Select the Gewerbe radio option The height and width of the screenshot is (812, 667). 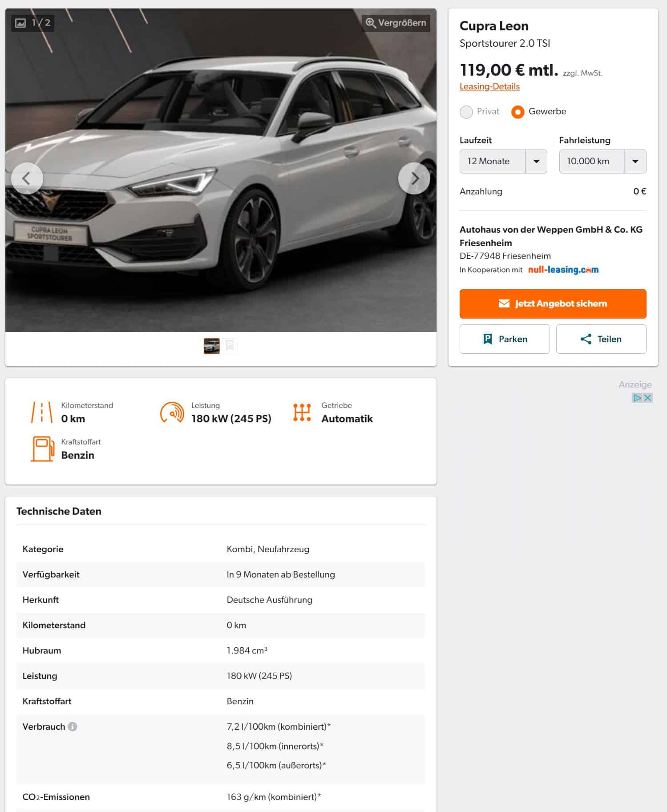point(517,112)
